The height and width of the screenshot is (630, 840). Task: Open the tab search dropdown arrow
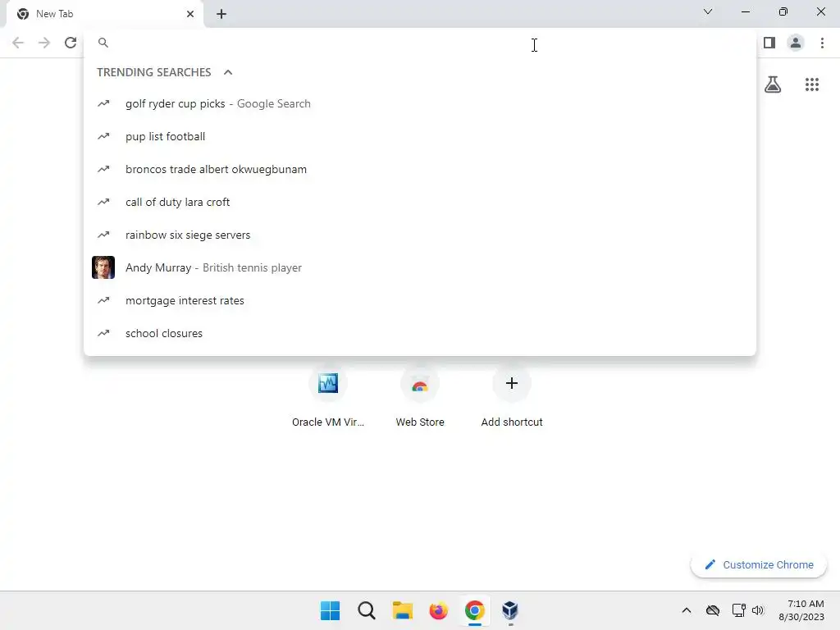click(708, 11)
